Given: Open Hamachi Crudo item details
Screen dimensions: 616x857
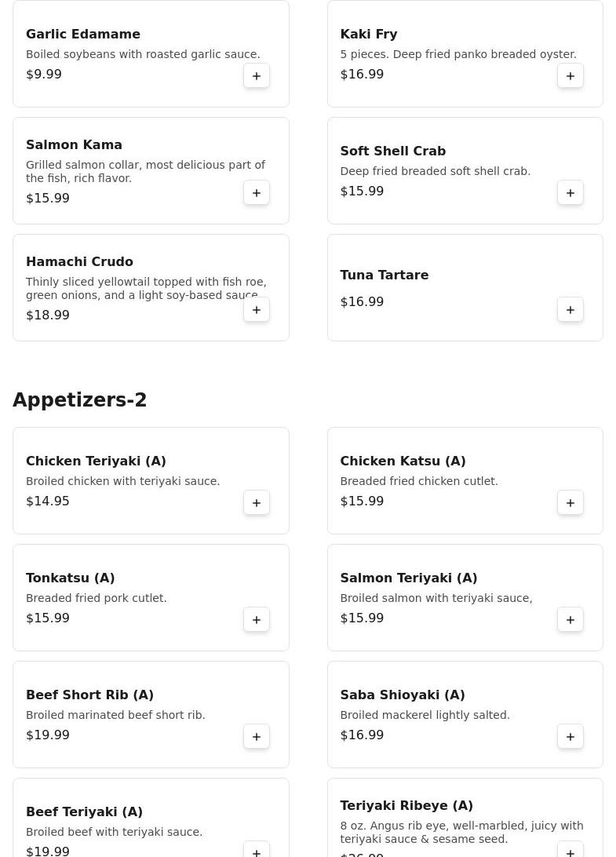Looking at the screenshot, I should [79, 262].
